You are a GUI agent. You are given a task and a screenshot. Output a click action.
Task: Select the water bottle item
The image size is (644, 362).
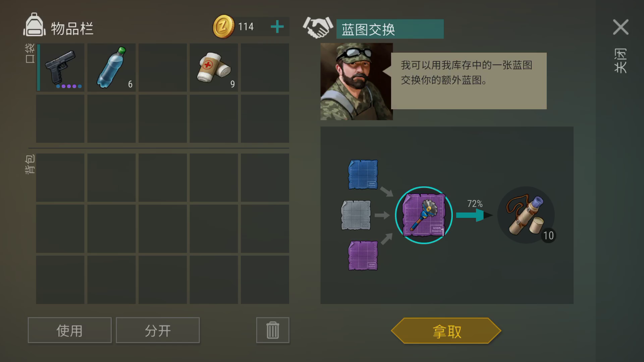coord(112,67)
